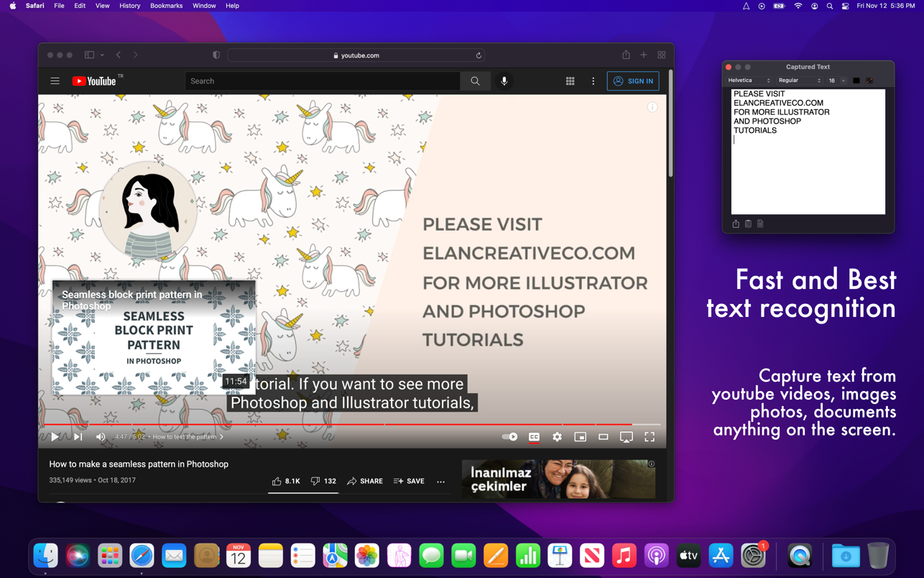The height and width of the screenshot is (578, 924).
Task: Dislike the video with thumbs down
Action: click(x=323, y=481)
